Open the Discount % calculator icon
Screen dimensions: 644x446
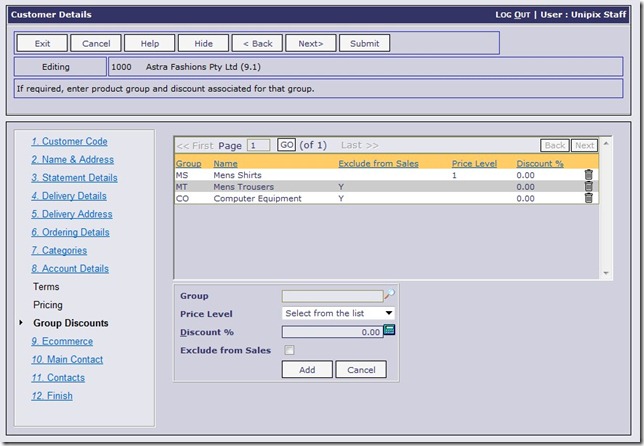(390, 331)
